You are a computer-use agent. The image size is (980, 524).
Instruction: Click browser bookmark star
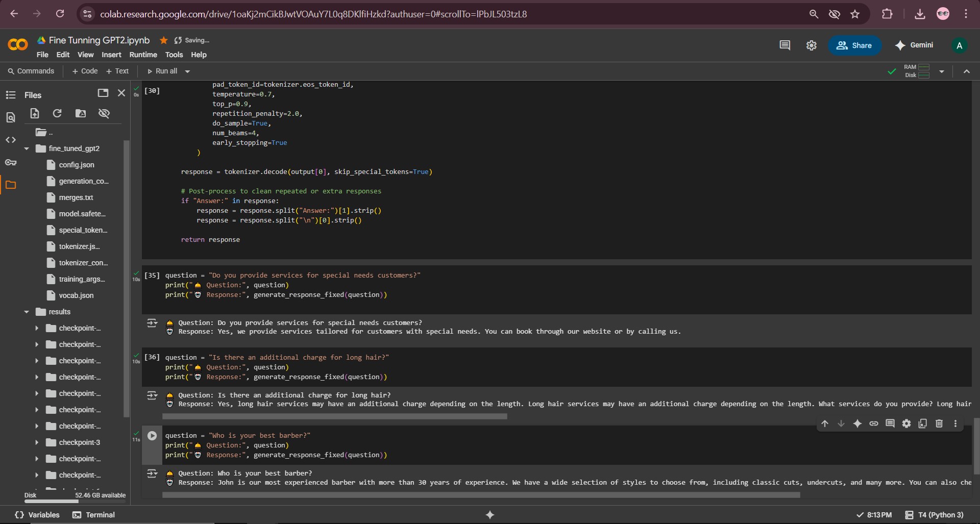point(855,14)
